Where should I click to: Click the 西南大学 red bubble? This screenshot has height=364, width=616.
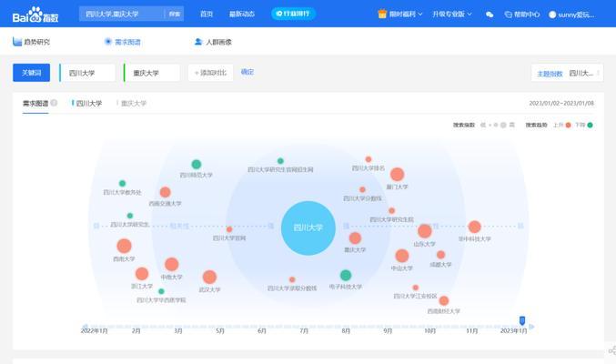pyautogui.click(x=124, y=246)
